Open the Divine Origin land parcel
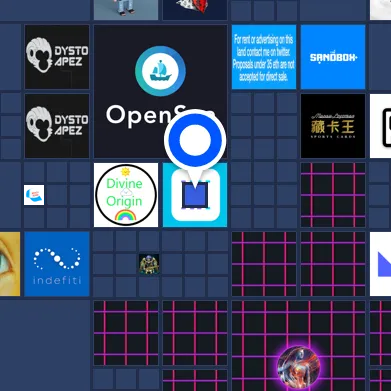Image resolution: width=391 pixels, height=391 pixels. 126,195
